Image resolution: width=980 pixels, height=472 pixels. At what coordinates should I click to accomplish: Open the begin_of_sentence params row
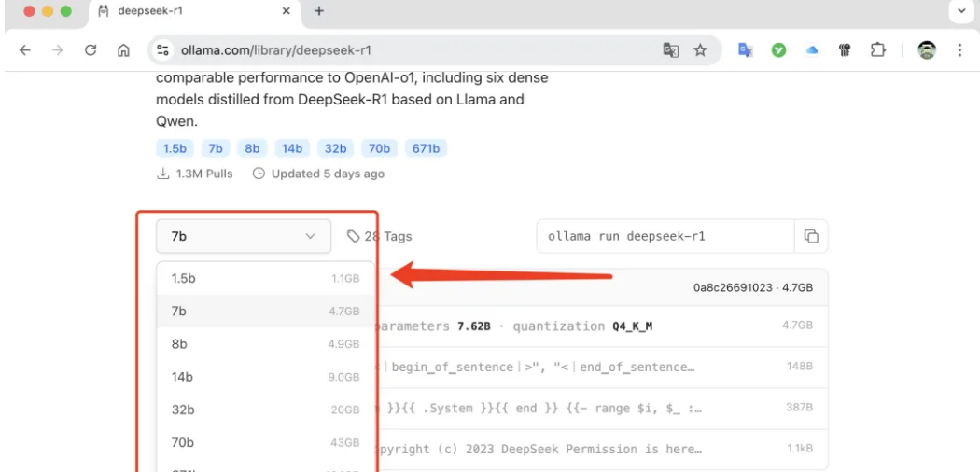pyautogui.click(x=602, y=368)
